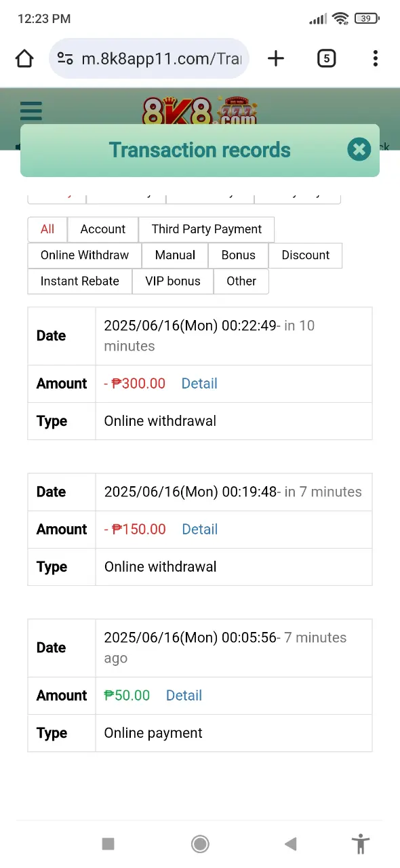The width and height of the screenshot is (400, 868).
Task: Tap the date 2025/06/16(Mon) 00:22:49
Action: (x=190, y=325)
